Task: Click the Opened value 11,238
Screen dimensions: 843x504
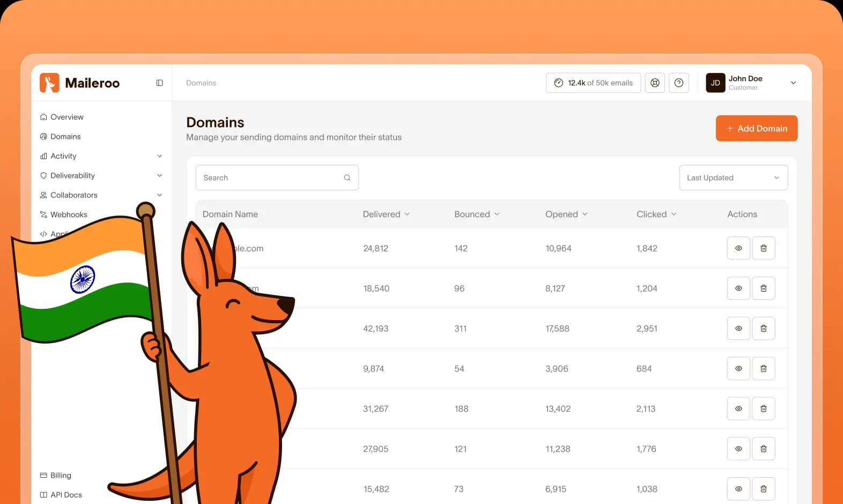Action: point(558,449)
